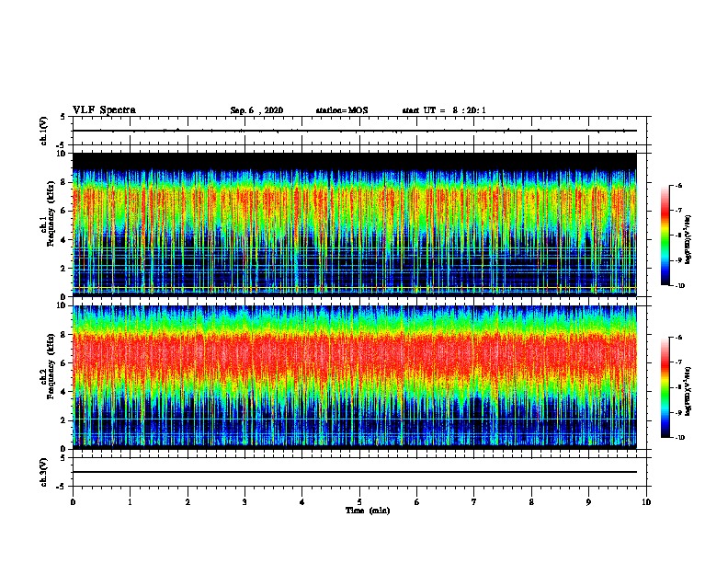Click time axis tick label '7'
Viewport: 728px width, 563px height.
(474, 502)
